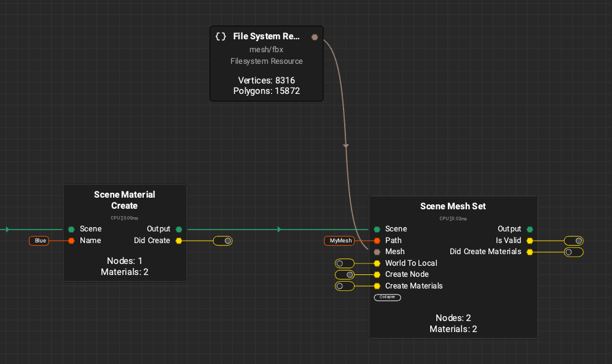Screen dimensions: 612x364
Task: Toggle the Create Materials switch
Action: 345,286
